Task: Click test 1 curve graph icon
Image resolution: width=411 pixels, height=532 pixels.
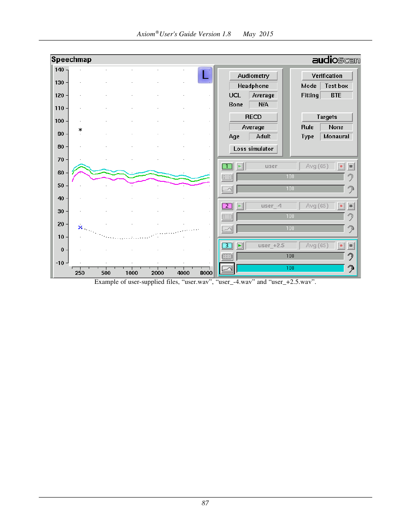Action: tap(227, 189)
